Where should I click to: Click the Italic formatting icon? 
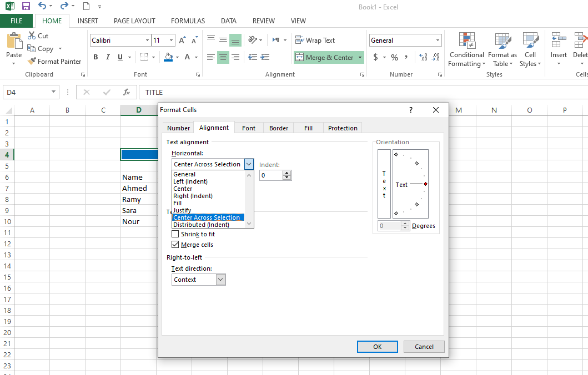point(108,57)
